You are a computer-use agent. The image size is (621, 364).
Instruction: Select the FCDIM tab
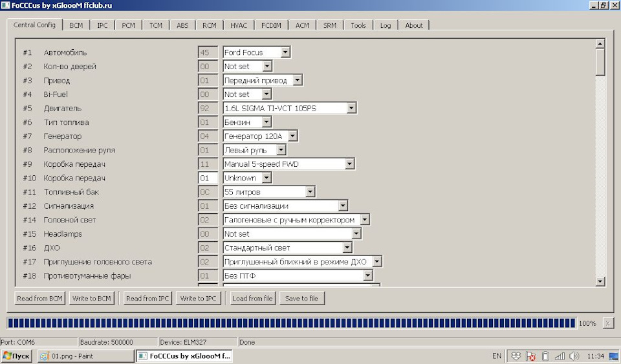pos(271,25)
